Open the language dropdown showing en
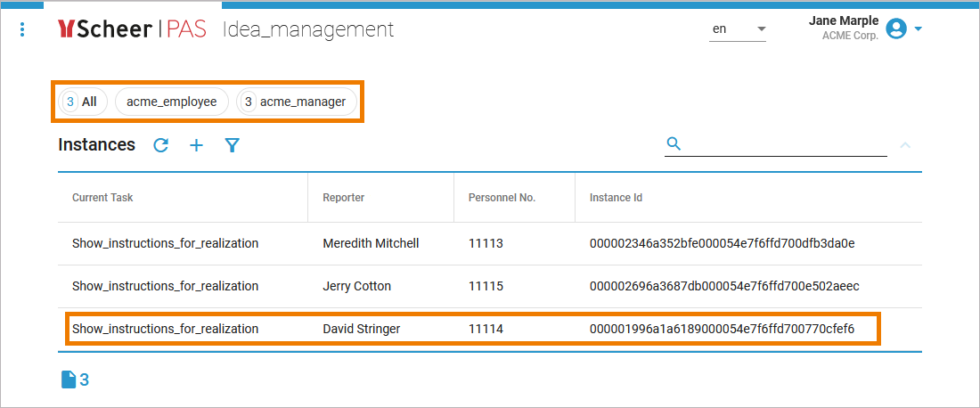Viewport: 980px width, 408px height. coord(738,29)
